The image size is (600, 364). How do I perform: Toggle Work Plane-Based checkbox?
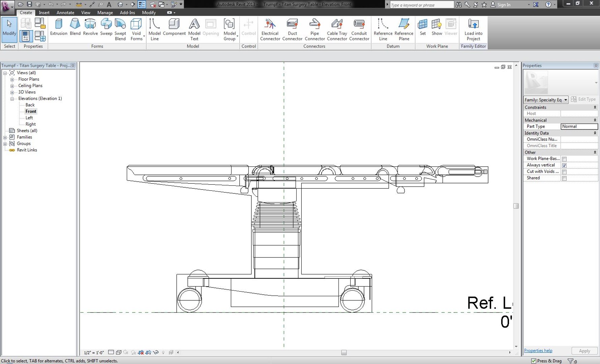pos(564,159)
